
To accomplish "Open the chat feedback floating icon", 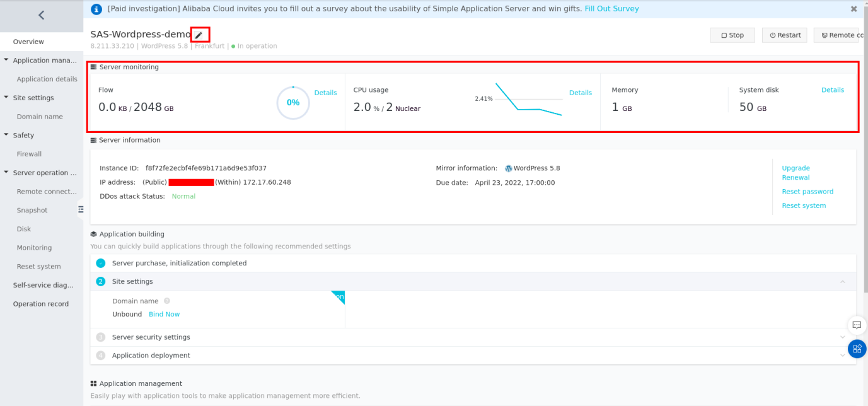I will (857, 325).
